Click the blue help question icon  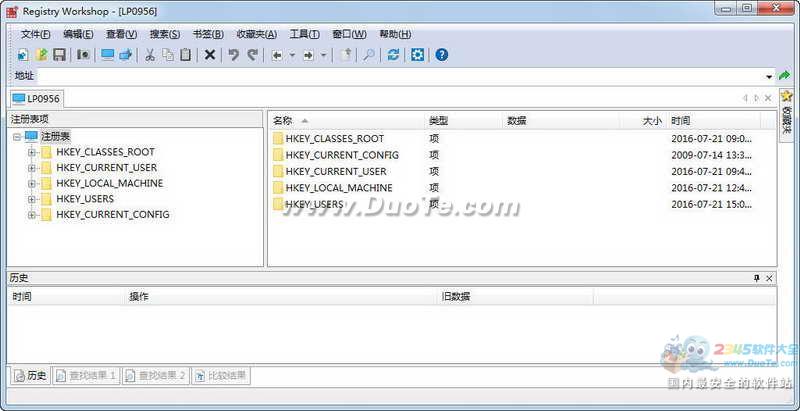442,55
